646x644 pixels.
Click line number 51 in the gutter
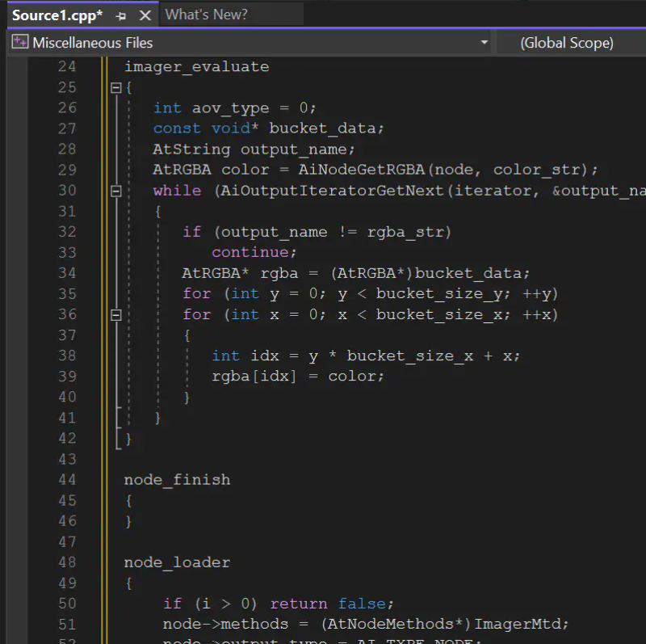coord(67,625)
